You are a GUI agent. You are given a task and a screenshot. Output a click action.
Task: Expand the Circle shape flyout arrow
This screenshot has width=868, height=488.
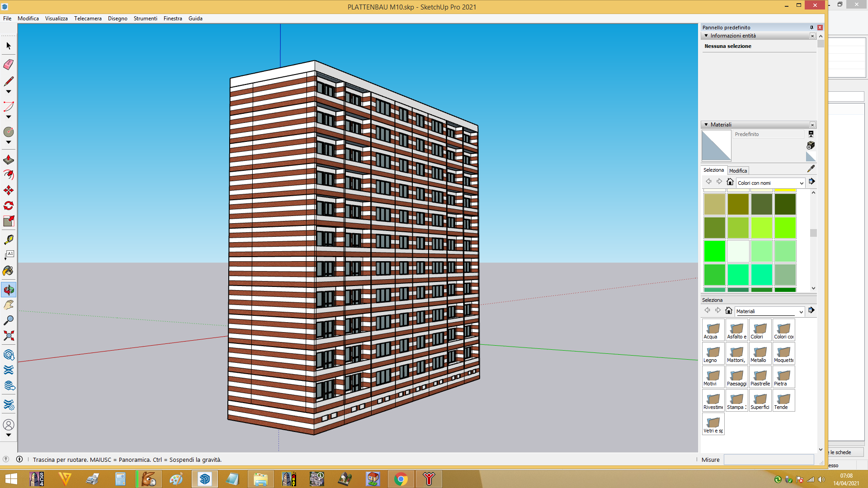coord(9,142)
